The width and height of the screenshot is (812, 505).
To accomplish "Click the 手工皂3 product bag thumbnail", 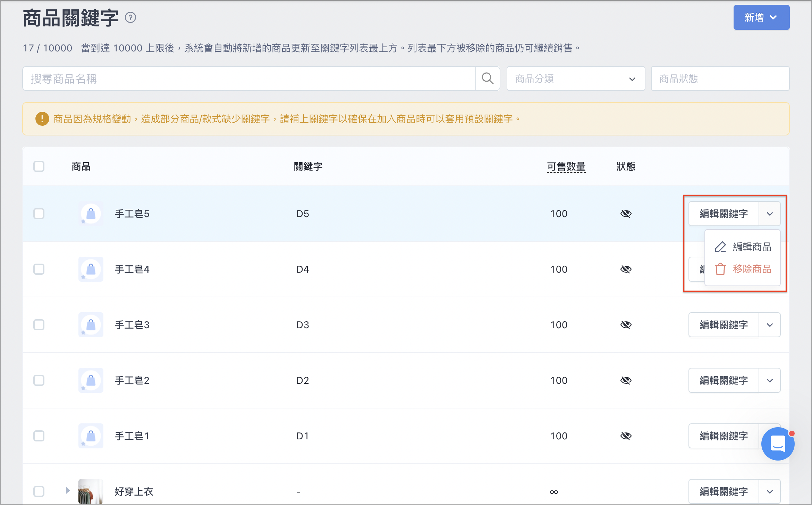I will pyautogui.click(x=91, y=325).
